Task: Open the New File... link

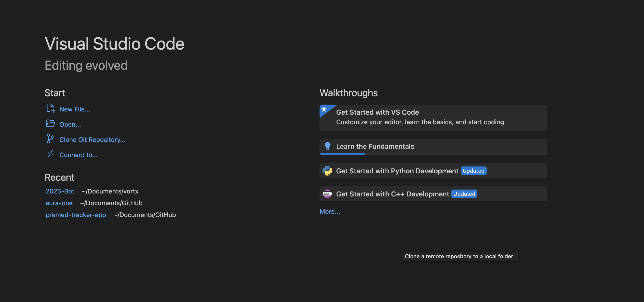Action: coord(75,109)
